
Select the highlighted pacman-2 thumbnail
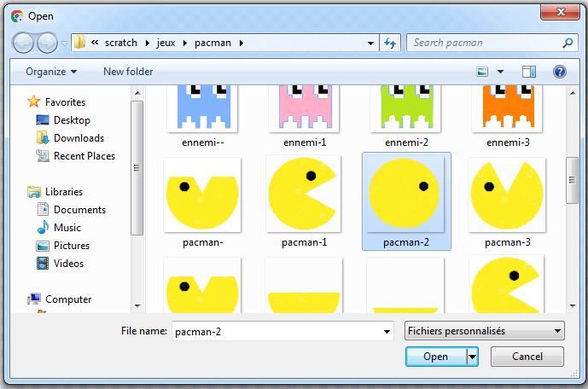(405, 194)
